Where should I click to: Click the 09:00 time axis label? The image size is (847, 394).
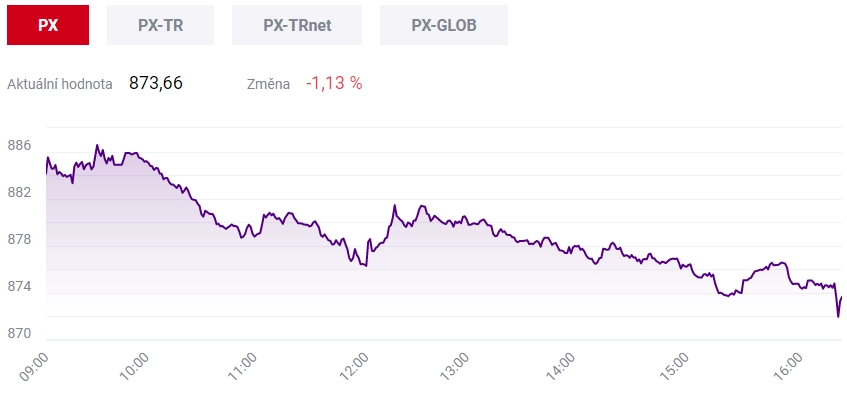[33, 367]
